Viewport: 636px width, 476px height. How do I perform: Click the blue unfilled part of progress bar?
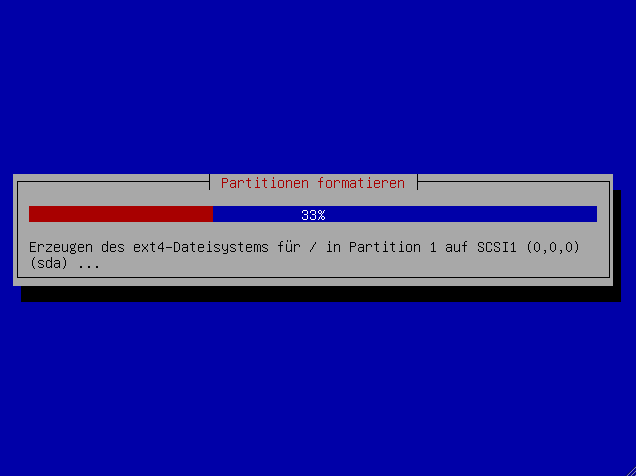[405, 214]
